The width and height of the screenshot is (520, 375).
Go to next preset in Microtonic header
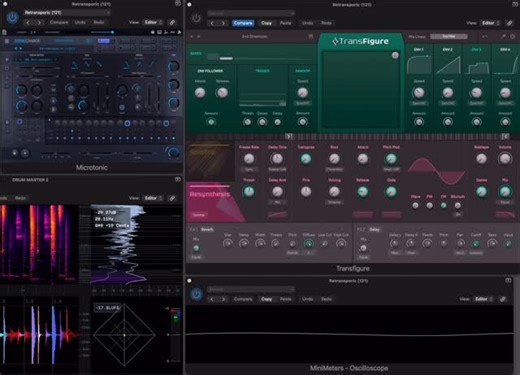pos(39,22)
